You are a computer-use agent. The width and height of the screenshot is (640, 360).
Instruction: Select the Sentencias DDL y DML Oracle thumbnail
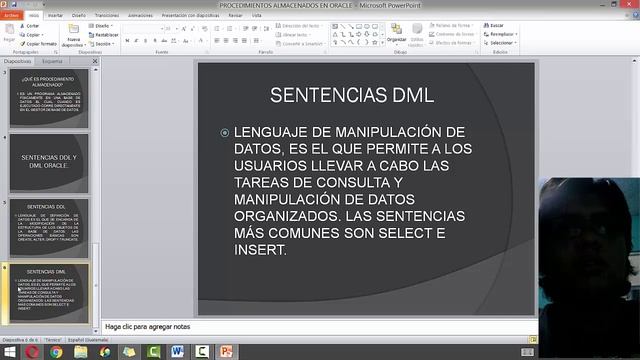(x=49, y=163)
